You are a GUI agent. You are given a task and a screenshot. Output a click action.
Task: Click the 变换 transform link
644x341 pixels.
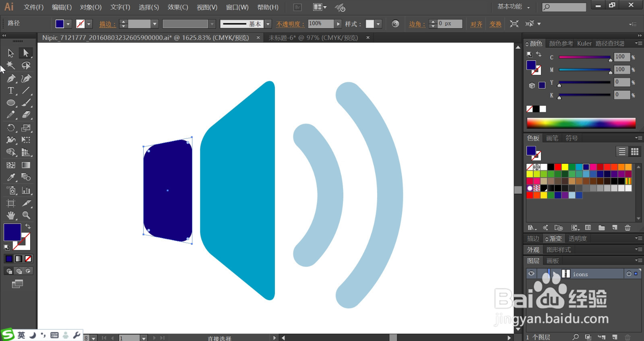(x=495, y=24)
